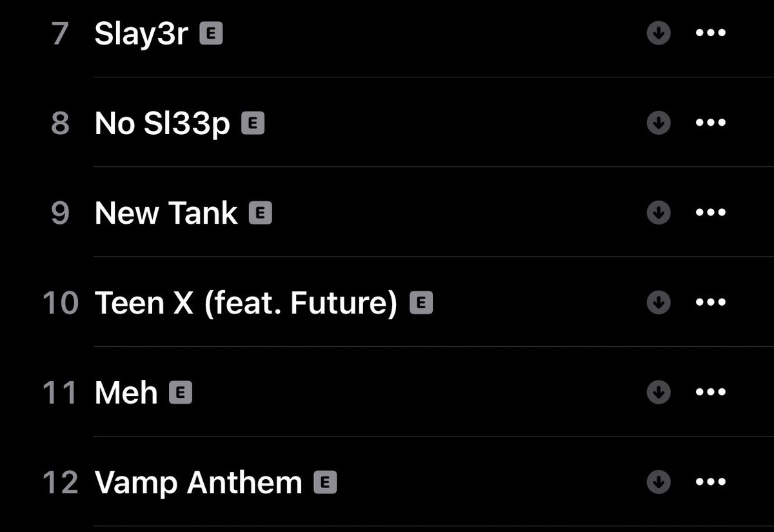Screen dimensions: 774x532
Task: Show more options for Vamp Anthem
Action: click(711, 482)
